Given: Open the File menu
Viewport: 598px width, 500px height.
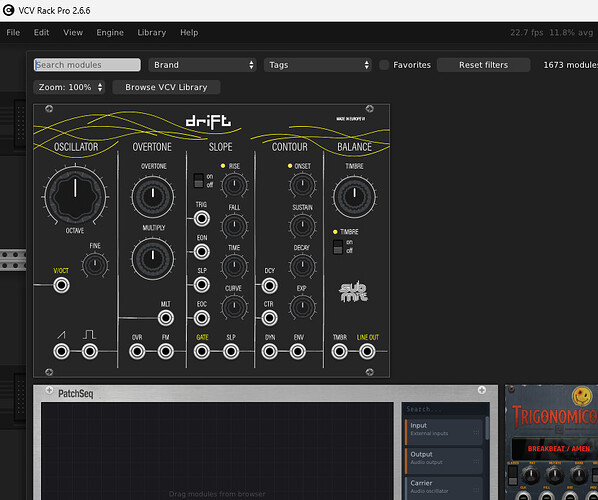Looking at the screenshot, I should coord(13,32).
